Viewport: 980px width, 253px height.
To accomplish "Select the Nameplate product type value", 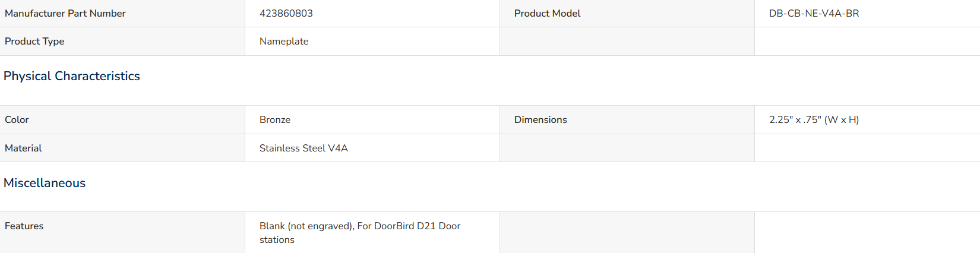I will pos(284,41).
